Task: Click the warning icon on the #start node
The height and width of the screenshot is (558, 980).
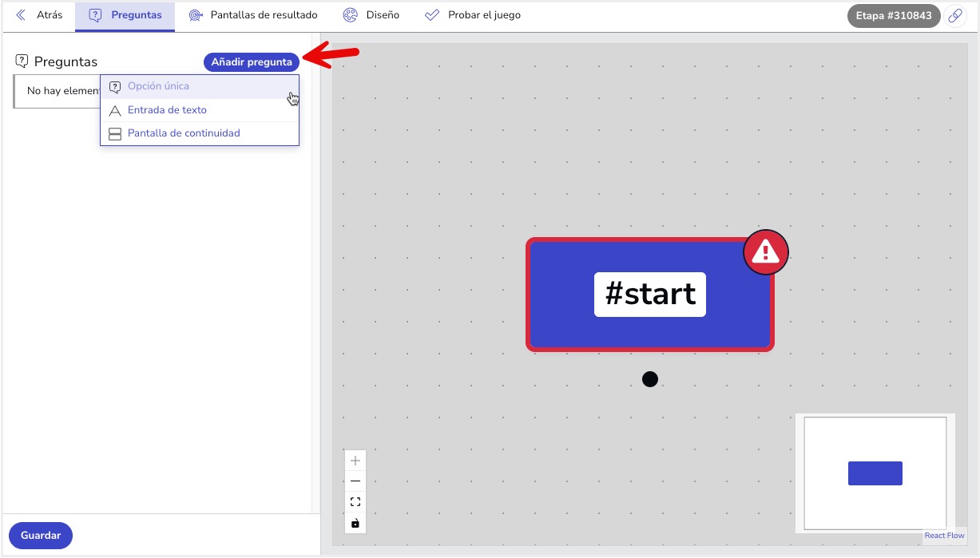Action: click(764, 251)
